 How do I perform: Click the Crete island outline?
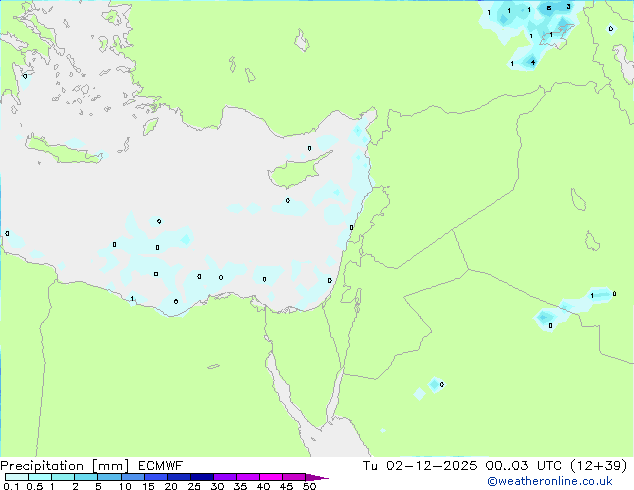65,151
